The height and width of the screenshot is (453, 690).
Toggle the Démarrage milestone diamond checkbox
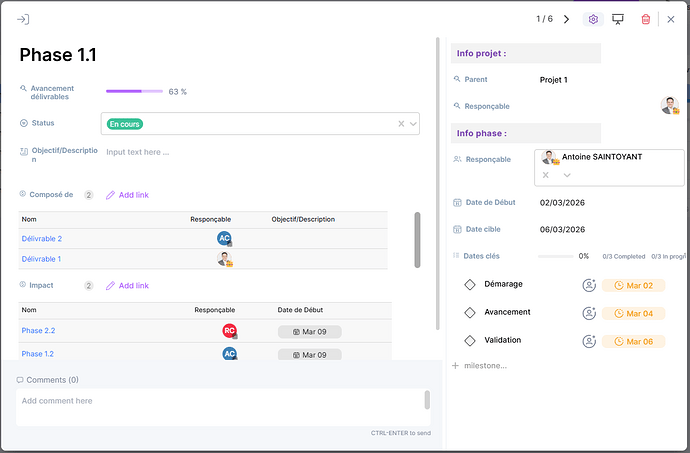click(470, 285)
